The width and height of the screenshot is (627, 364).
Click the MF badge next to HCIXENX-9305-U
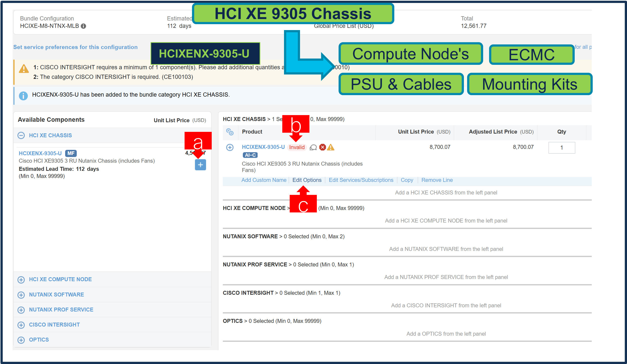[x=71, y=153]
